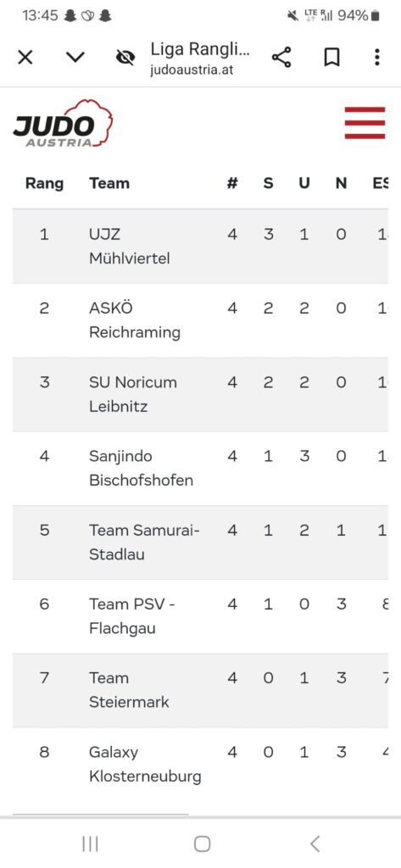
Task: Bookmark the Liga Rangliste page
Action: pos(331,57)
